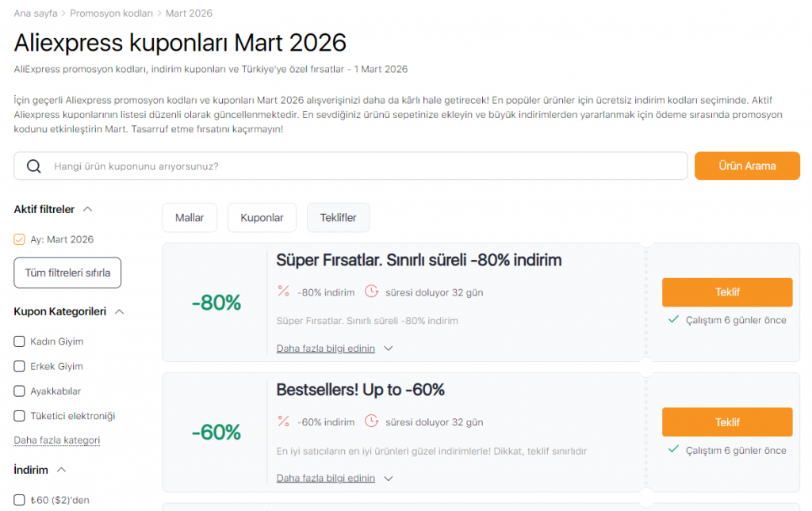The image size is (812, 511).
Task: Uncheck the 'Ay: Mart 2026' filter
Action: click(x=17, y=238)
